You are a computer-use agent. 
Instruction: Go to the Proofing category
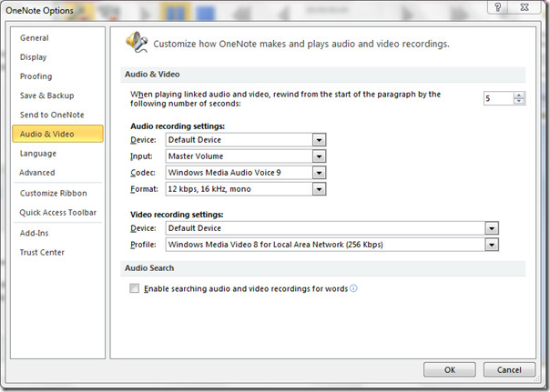[36, 76]
